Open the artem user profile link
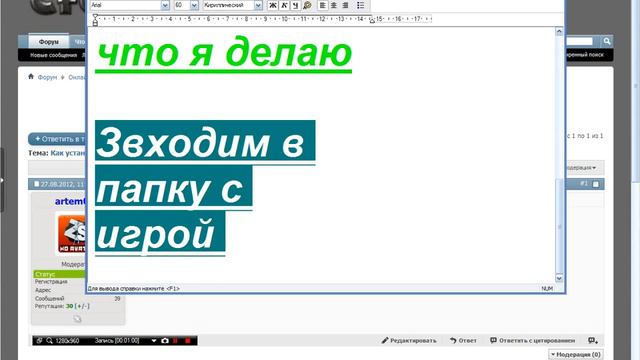This screenshot has width=640, height=360. point(71,201)
